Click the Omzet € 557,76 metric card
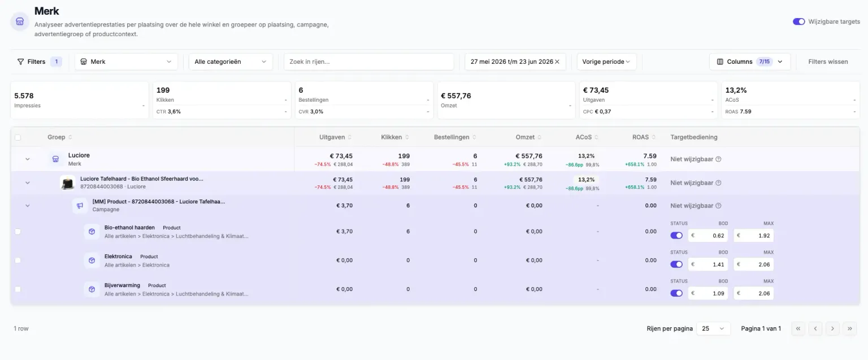This screenshot has width=868, height=360. click(x=506, y=100)
